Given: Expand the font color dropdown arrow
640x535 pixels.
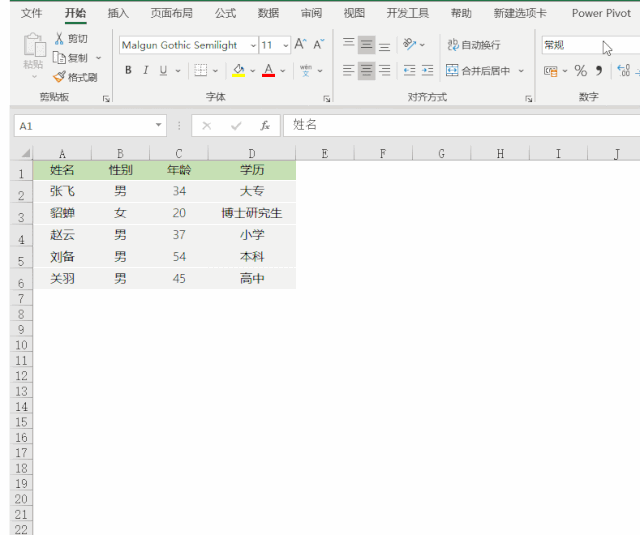Looking at the screenshot, I should (x=282, y=71).
